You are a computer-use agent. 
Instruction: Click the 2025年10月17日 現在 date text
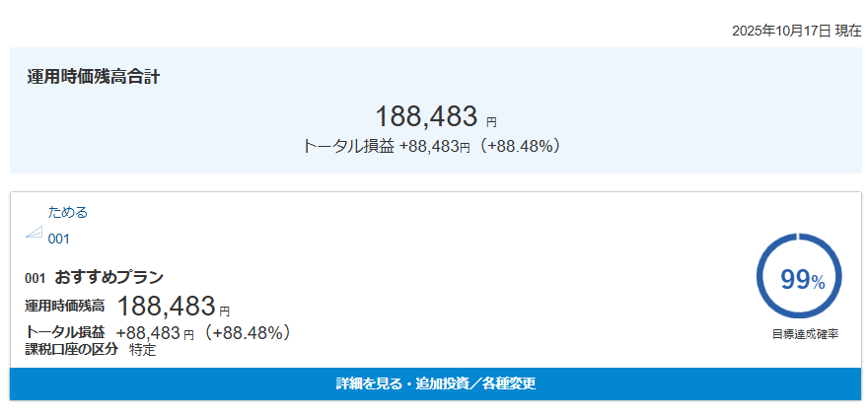[x=796, y=31]
